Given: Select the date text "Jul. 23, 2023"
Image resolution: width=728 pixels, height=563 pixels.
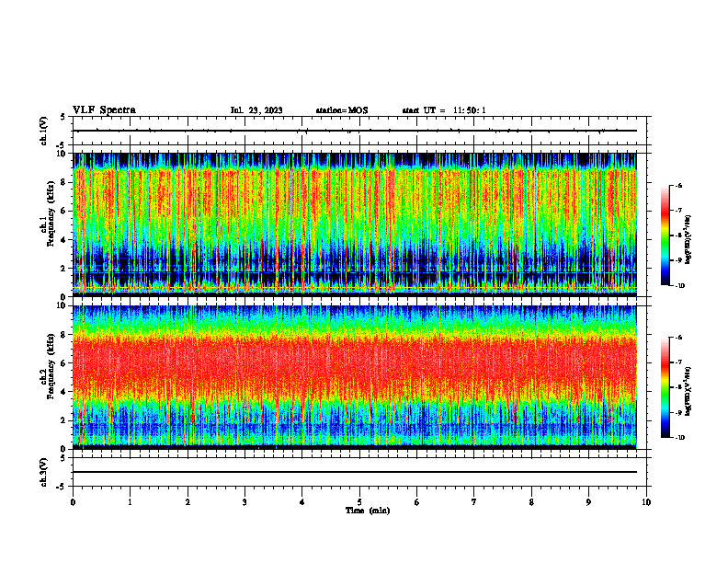Looking at the screenshot, I should point(256,110).
